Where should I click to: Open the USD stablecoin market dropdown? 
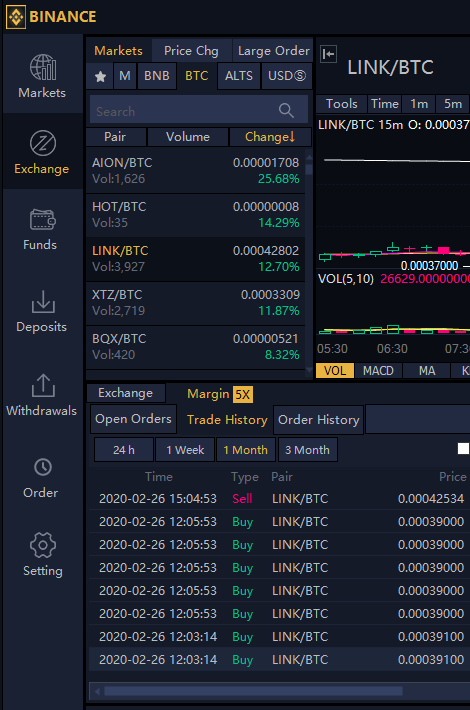[287, 76]
